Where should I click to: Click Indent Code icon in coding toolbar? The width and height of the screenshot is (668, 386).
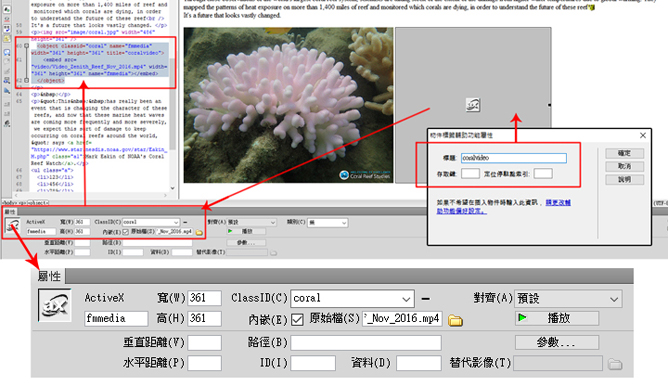click(7, 104)
